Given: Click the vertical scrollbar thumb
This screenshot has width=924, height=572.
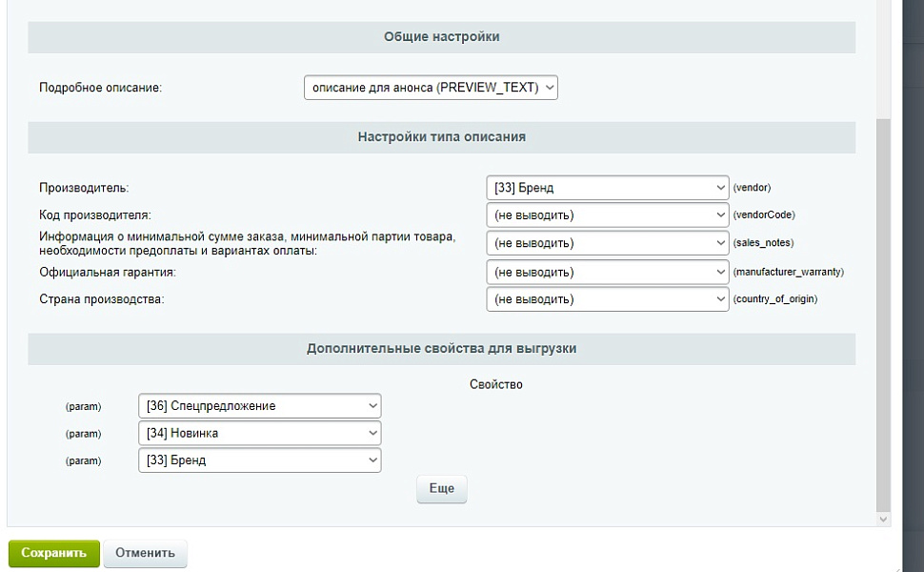Looking at the screenshot, I should (883, 315).
